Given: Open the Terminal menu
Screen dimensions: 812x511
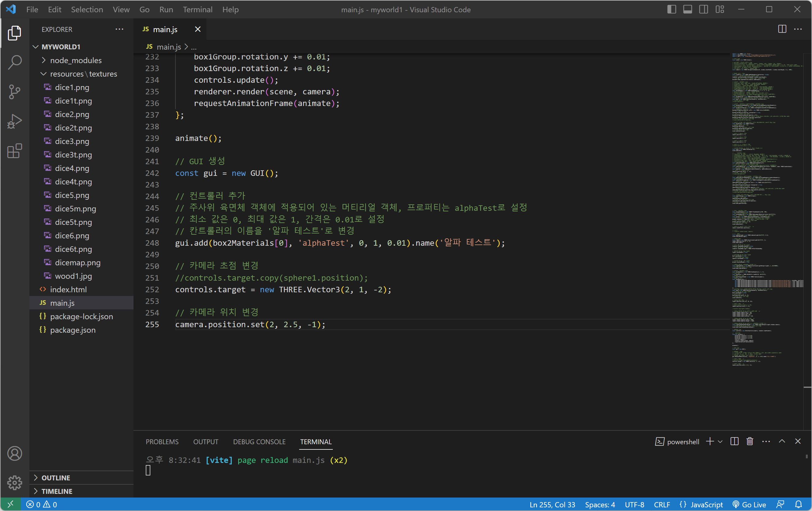Looking at the screenshot, I should coord(197,9).
